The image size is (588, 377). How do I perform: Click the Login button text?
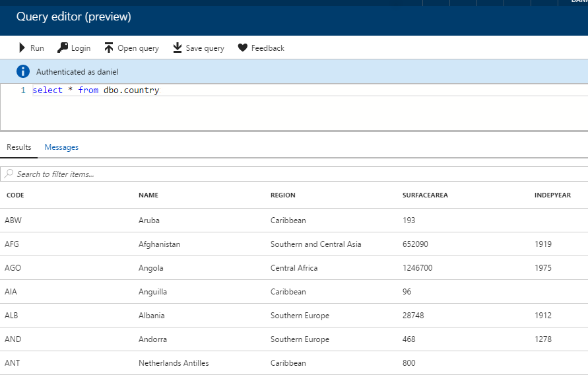81,48
